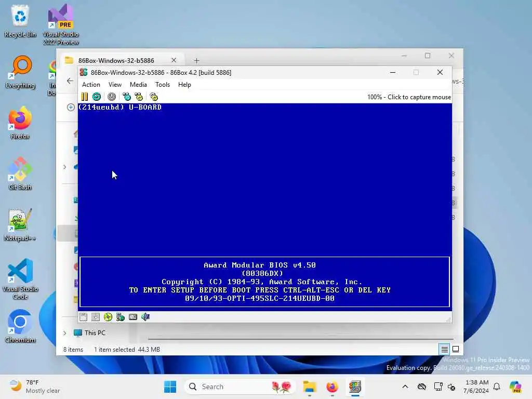
Task: Open the Tools menu
Action: [163, 85]
